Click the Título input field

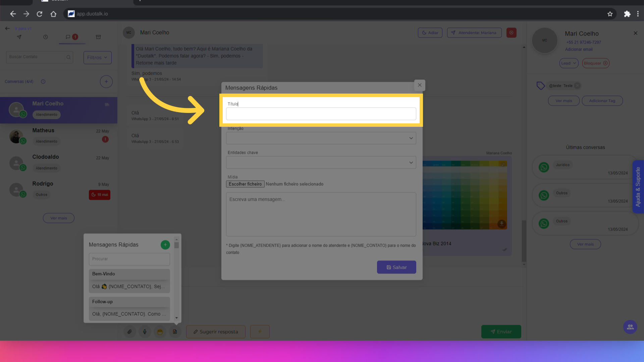click(321, 114)
